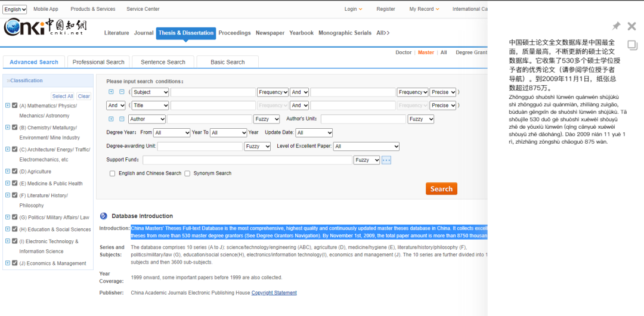Open the Monographic Serials section

point(345,33)
